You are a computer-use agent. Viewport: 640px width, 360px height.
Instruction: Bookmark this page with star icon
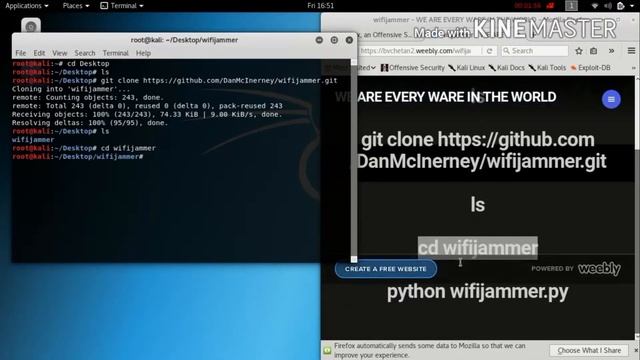pyautogui.click(x=579, y=51)
